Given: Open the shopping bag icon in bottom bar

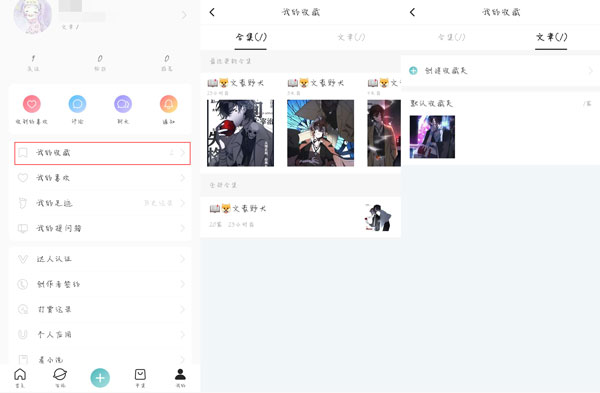Looking at the screenshot, I should point(140,374).
